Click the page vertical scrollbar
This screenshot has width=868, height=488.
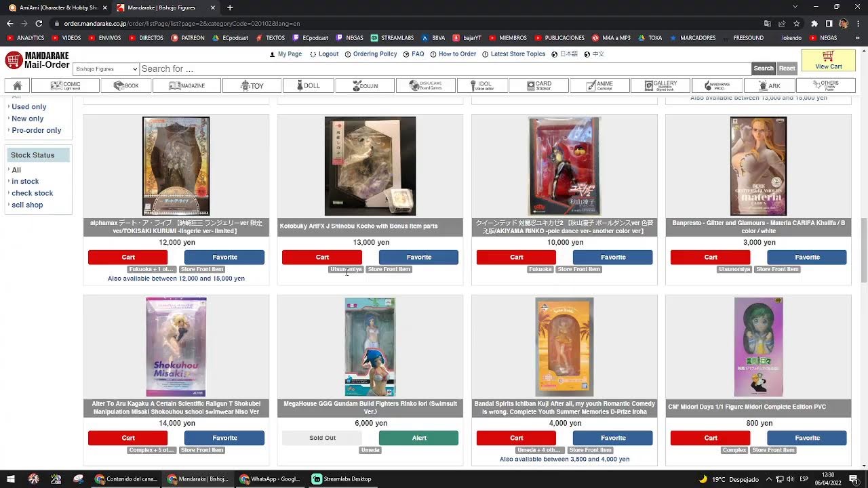click(864, 251)
